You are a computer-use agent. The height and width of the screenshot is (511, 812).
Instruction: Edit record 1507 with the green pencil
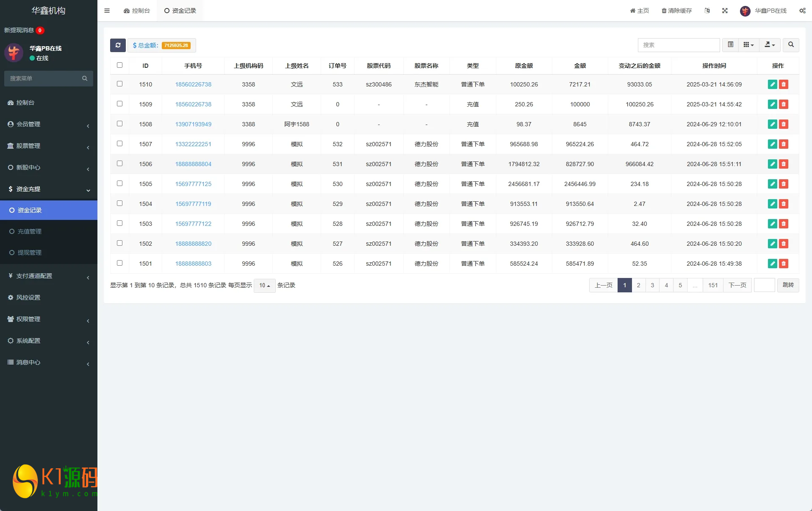click(x=773, y=144)
